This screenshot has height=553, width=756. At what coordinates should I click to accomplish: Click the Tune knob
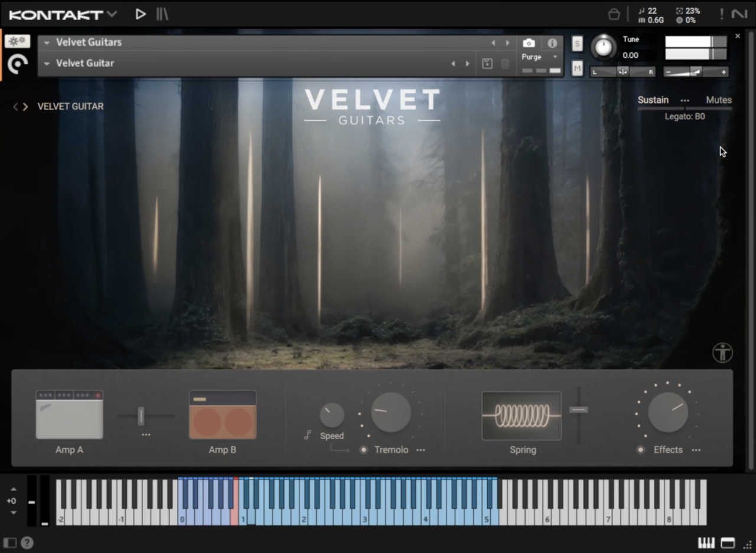tap(603, 47)
